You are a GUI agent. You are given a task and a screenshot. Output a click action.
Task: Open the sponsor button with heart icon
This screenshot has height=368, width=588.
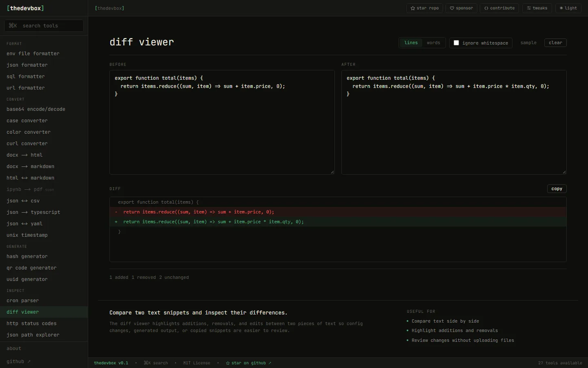tap(461, 8)
